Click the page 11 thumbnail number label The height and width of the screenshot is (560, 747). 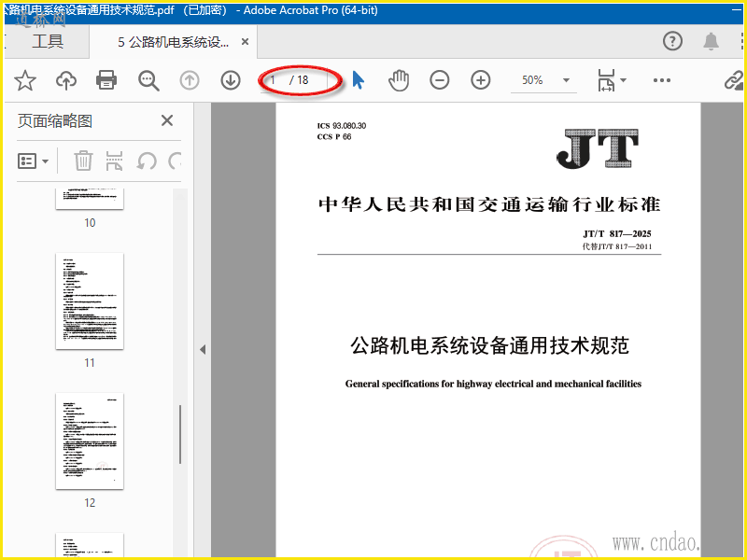(x=90, y=363)
